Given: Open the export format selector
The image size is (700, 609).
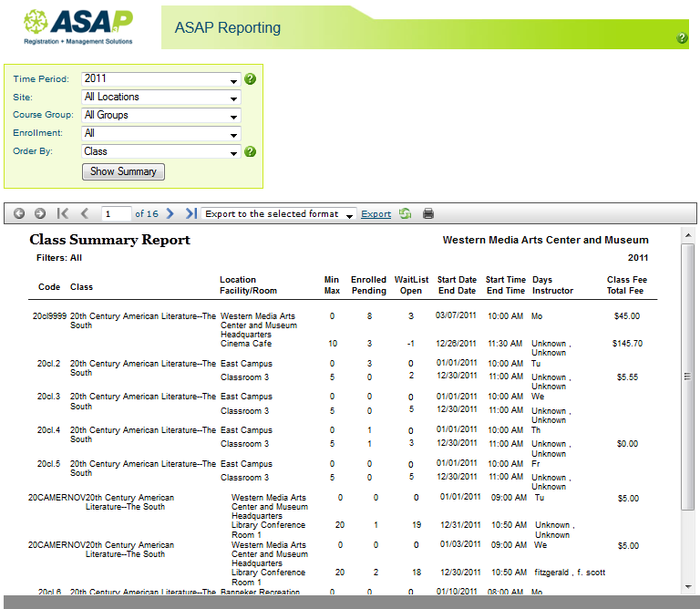Looking at the screenshot, I should click(x=279, y=214).
